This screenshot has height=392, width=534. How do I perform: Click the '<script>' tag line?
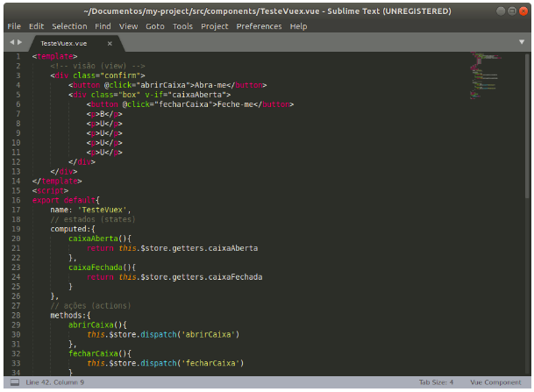(50, 190)
